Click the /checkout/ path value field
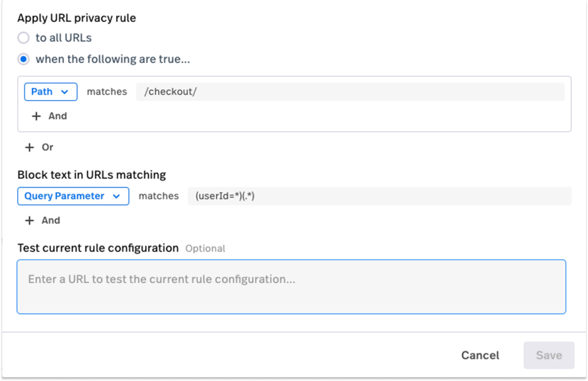This screenshot has height=381, width=588. tap(350, 92)
